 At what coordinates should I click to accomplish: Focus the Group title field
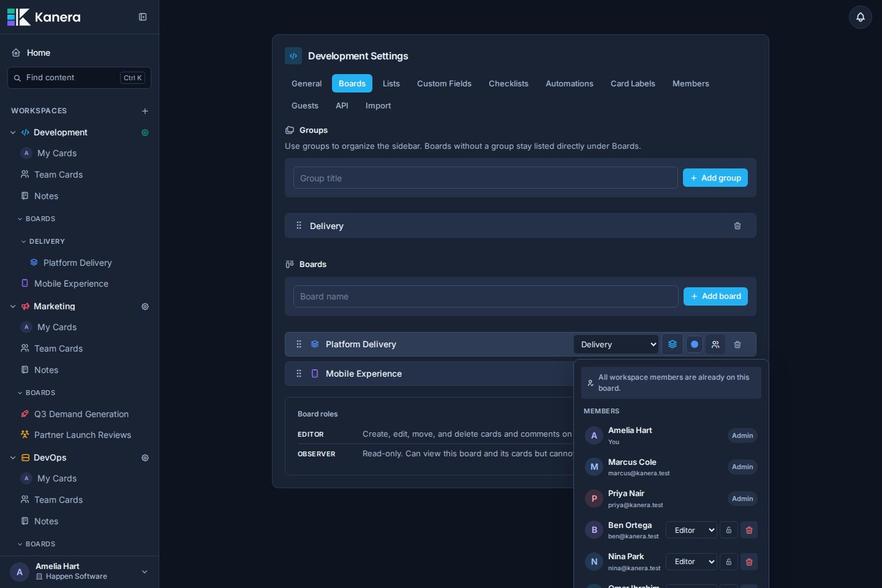[x=486, y=178]
